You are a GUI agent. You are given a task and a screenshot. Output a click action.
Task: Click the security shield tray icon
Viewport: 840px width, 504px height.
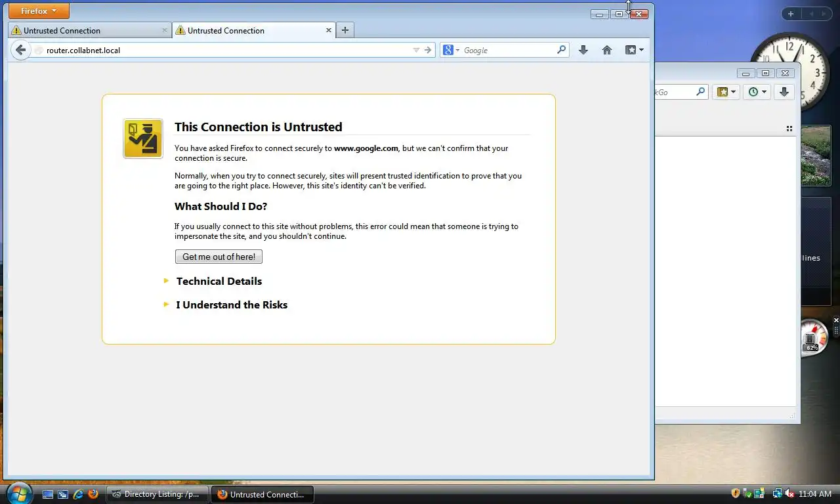736,493
